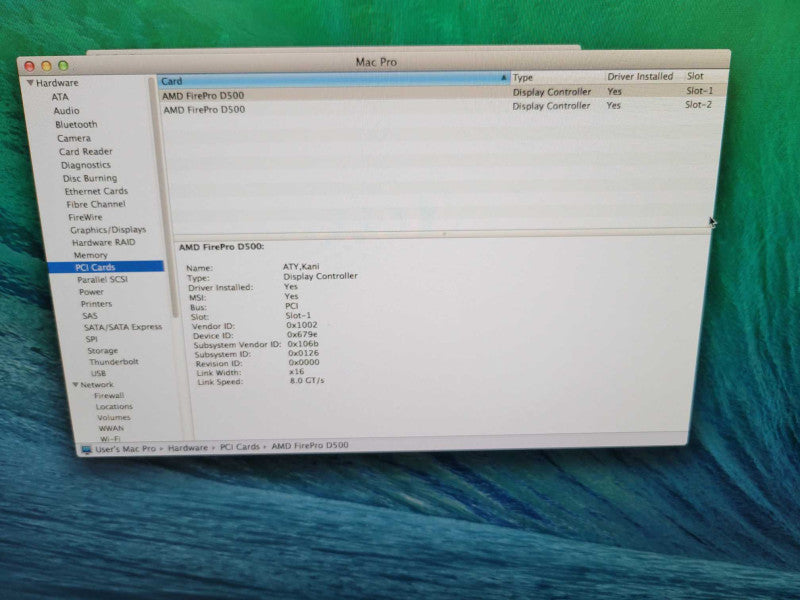Open Fibre Channel entry
Screen dimensions: 800x600
[96, 204]
